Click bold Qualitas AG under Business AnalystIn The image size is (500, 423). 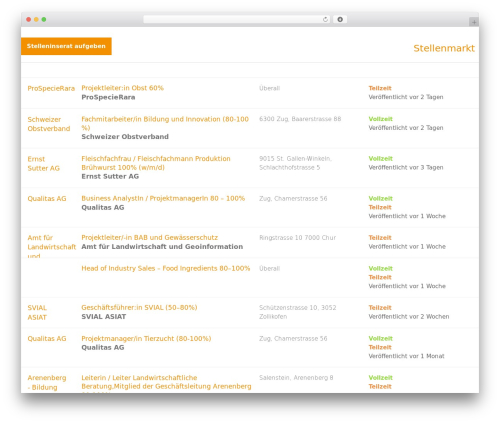103,207
